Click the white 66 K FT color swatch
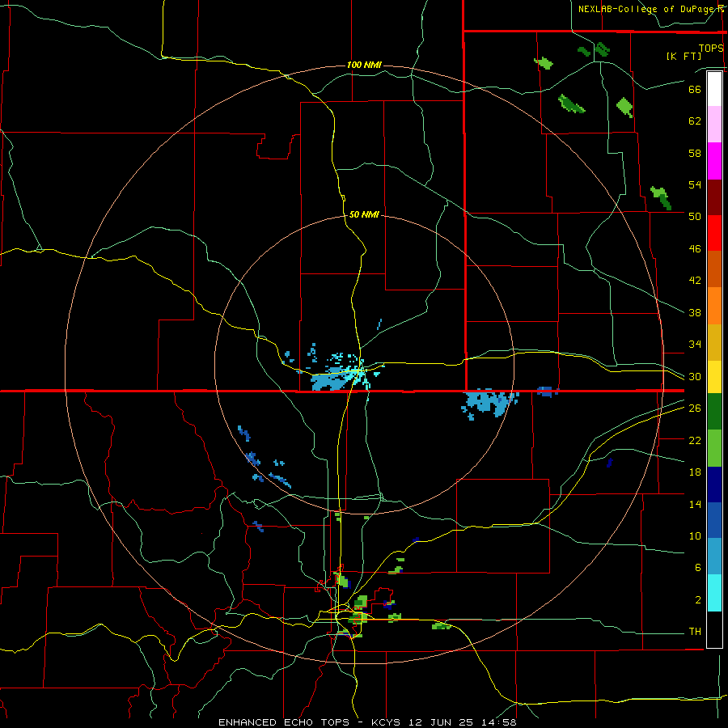Screen dimensions: 728x728 pos(714,89)
